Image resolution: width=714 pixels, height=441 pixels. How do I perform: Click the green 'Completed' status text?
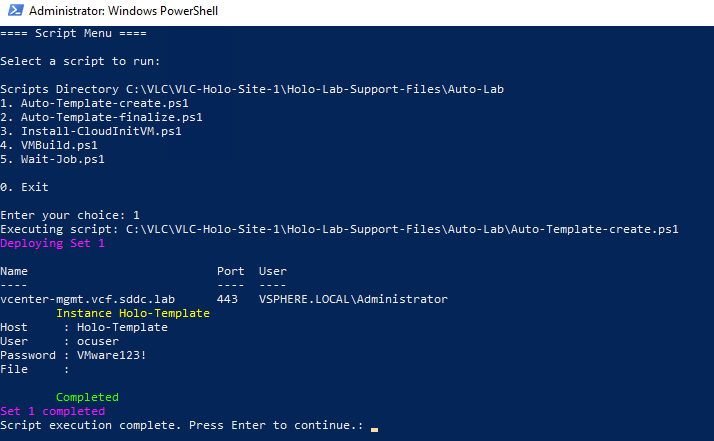[x=87, y=397]
